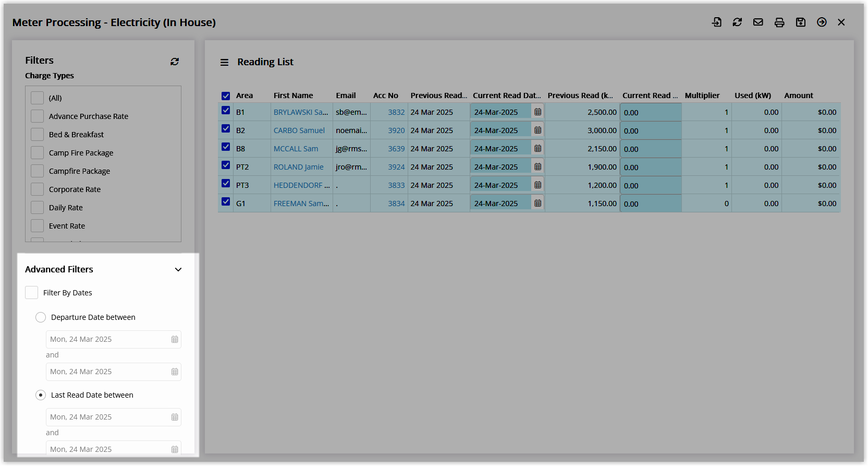The height and width of the screenshot is (466, 868).
Task: Save meter readings with the disk icon
Action: (801, 22)
